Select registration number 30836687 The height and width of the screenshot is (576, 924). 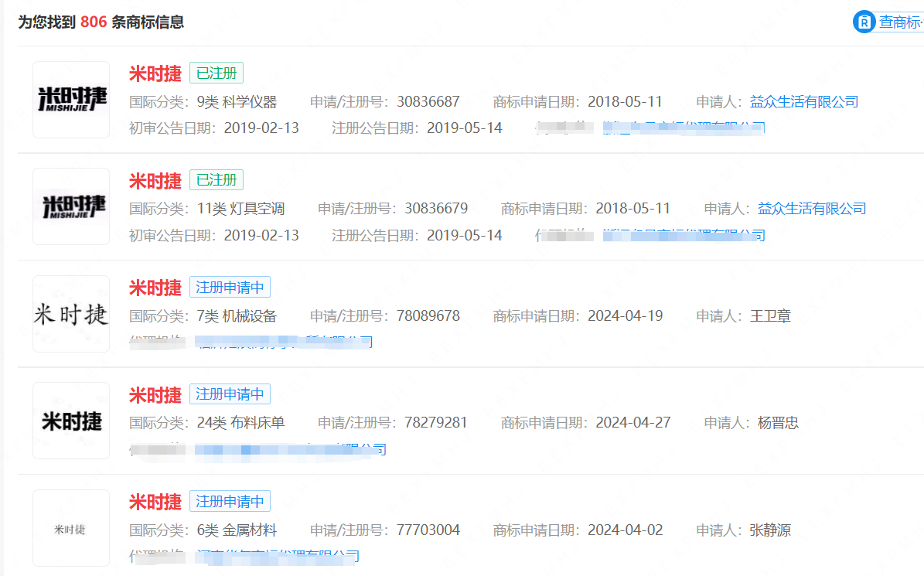pos(428,102)
